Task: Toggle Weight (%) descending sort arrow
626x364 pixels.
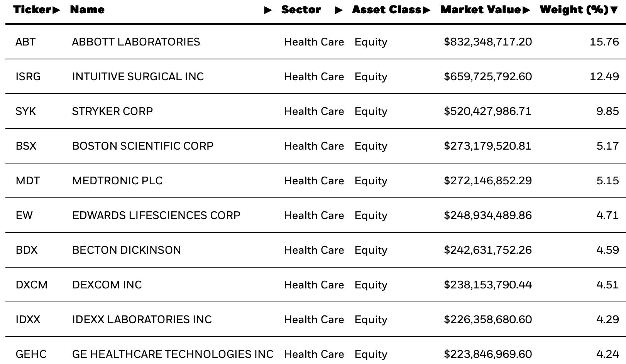Action: tap(614, 10)
